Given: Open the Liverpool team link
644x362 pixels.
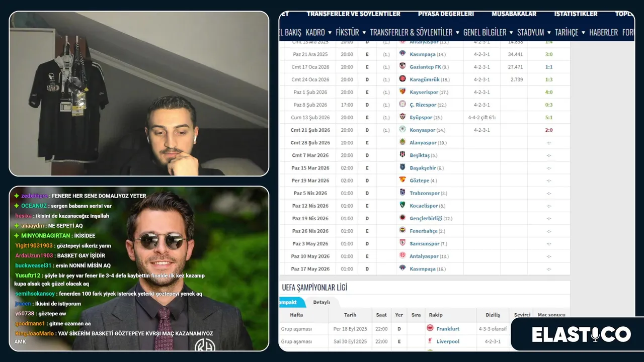Looking at the screenshot, I should pyautogui.click(x=448, y=341).
